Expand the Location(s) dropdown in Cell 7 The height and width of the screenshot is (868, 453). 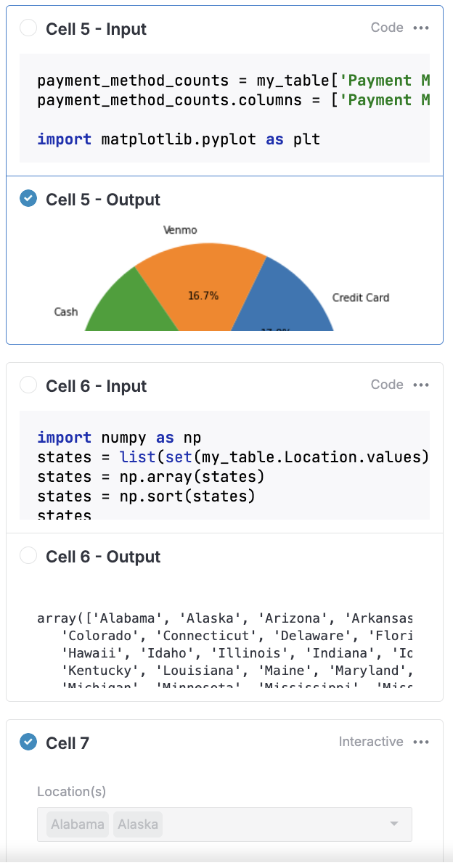point(393,824)
